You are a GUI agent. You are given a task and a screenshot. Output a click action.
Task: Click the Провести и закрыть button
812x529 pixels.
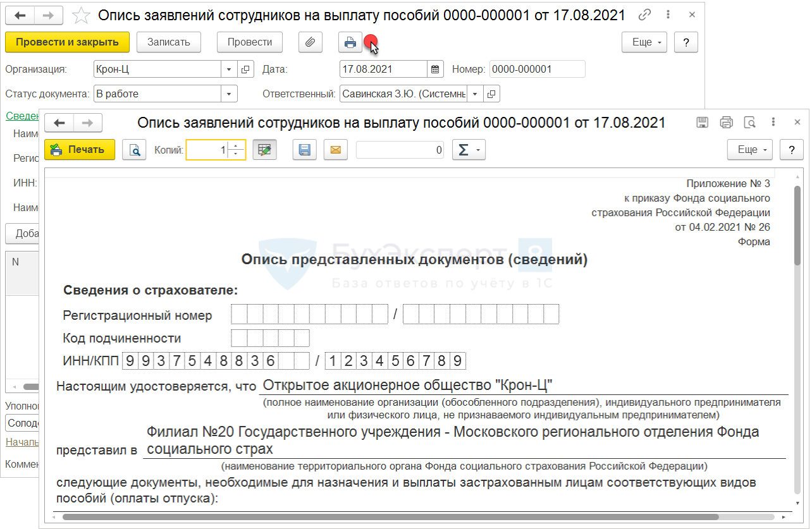click(x=67, y=42)
